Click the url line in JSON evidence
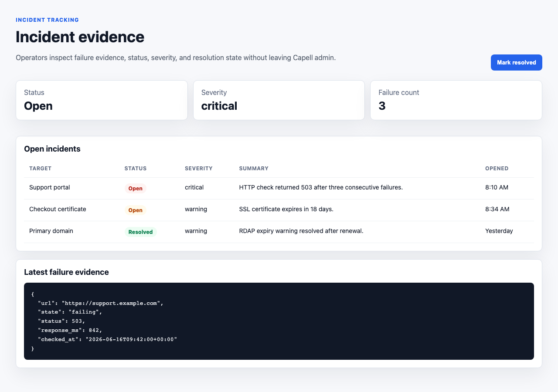The height and width of the screenshot is (392, 558). click(x=101, y=303)
